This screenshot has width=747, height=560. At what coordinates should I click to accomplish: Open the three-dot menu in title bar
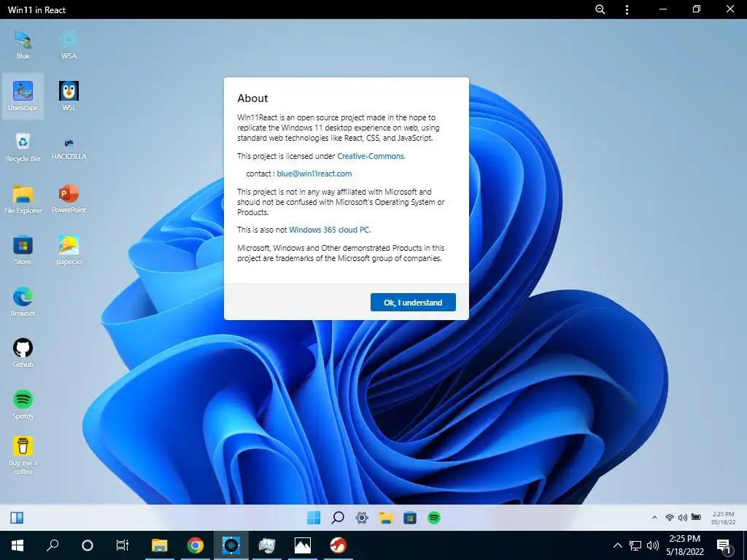point(627,9)
